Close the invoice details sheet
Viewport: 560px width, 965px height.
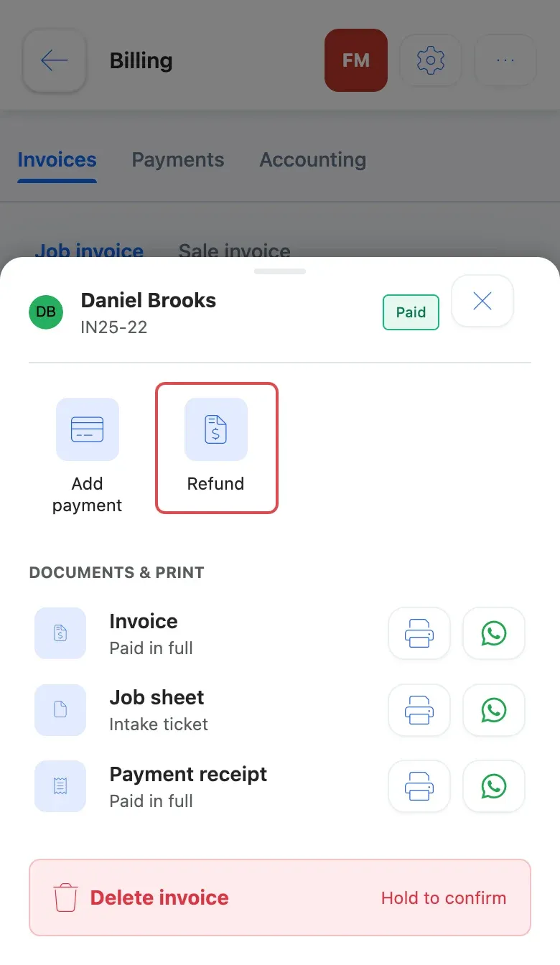pyautogui.click(x=482, y=301)
